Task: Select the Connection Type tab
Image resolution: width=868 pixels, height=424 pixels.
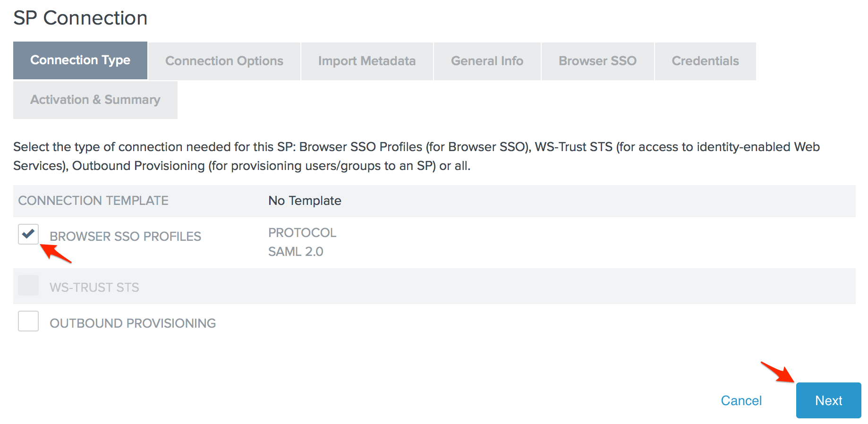Action: tap(80, 60)
